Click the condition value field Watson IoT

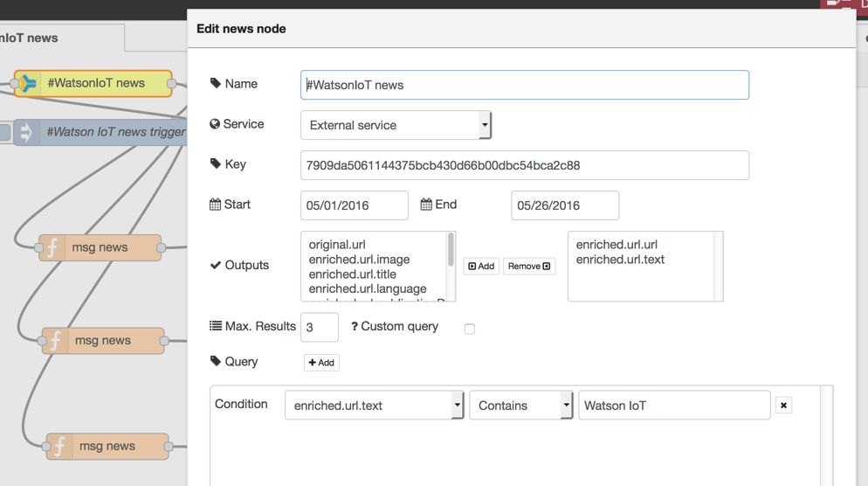(674, 405)
